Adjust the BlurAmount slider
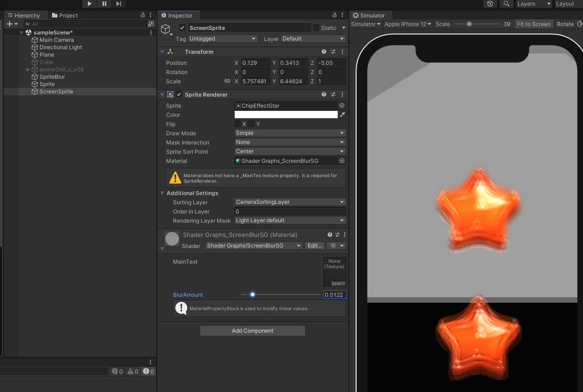The width and height of the screenshot is (583, 392). (281, 294)
